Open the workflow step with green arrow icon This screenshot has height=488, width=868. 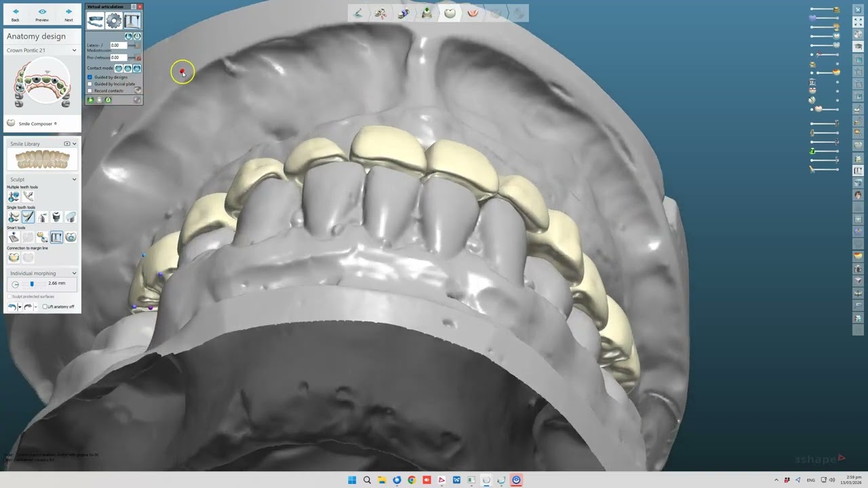point(427,13)
